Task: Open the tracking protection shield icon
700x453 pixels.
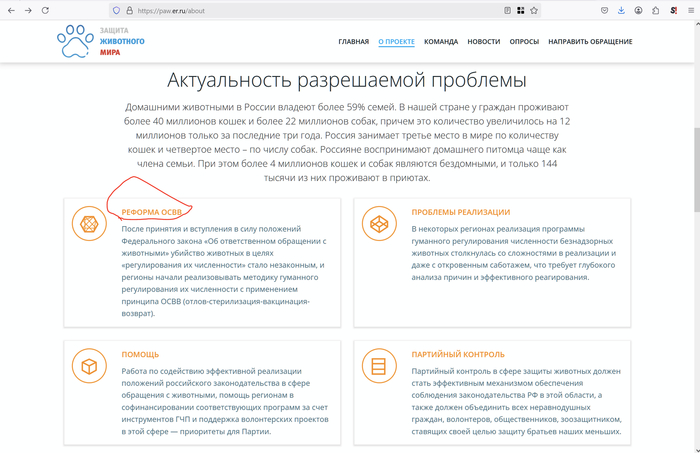Action: click(116, 10)
